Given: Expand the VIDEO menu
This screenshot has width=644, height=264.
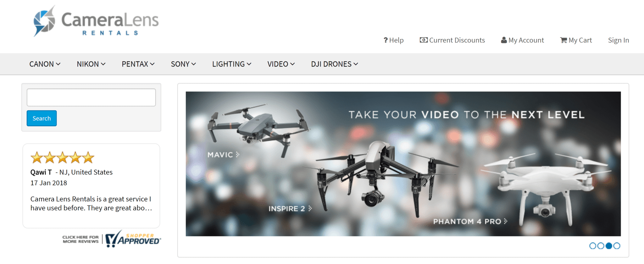Looking at the screenshot, I should click(x=281, y=64).
